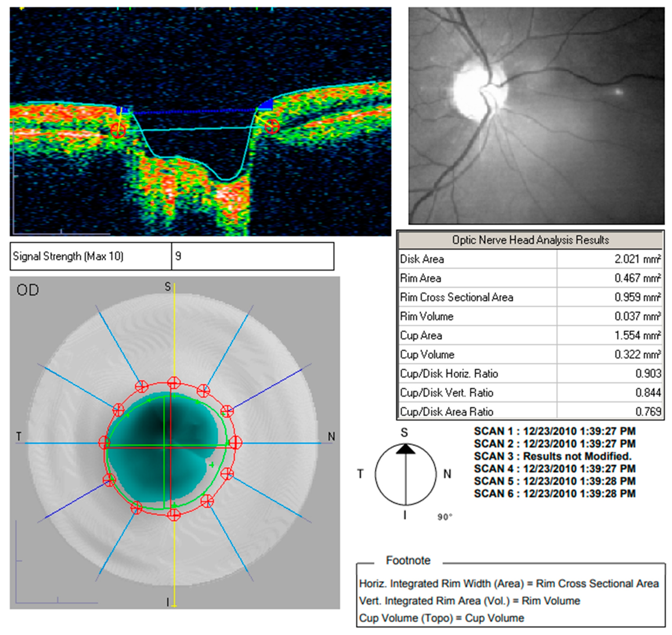Select temporal red disc marker on horizontal line
The height and width of the screenshot is (635, 672).
tap(104, 442)
